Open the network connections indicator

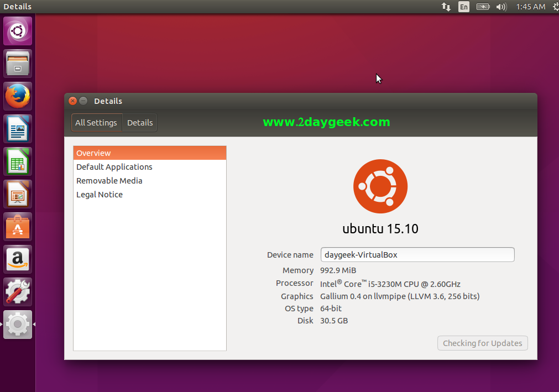[446, 7]
